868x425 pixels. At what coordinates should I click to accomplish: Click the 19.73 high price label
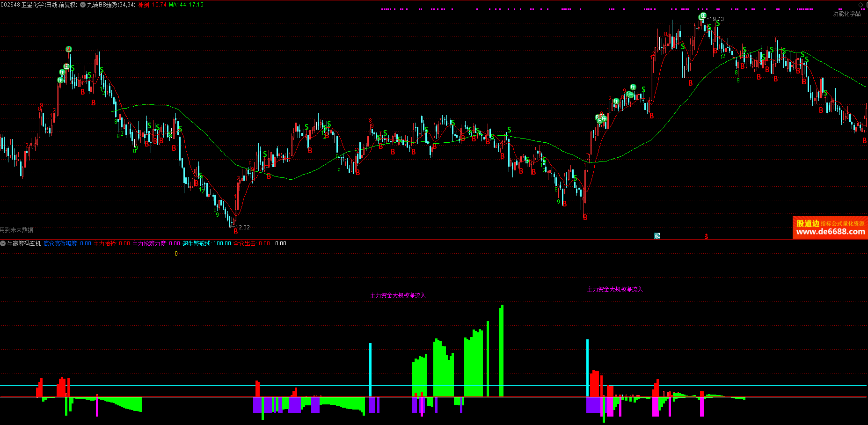pyautogui.click(x=716, y=19)
